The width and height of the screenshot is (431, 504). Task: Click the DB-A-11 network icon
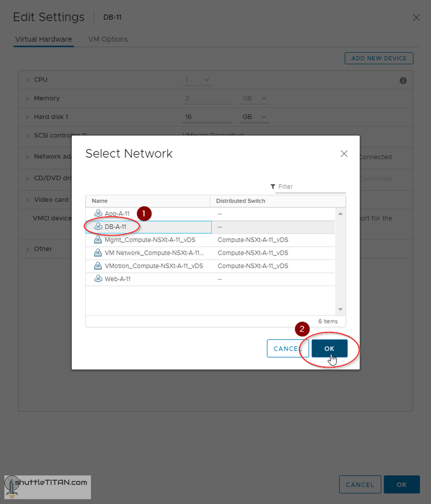click(x=98, y=227)
